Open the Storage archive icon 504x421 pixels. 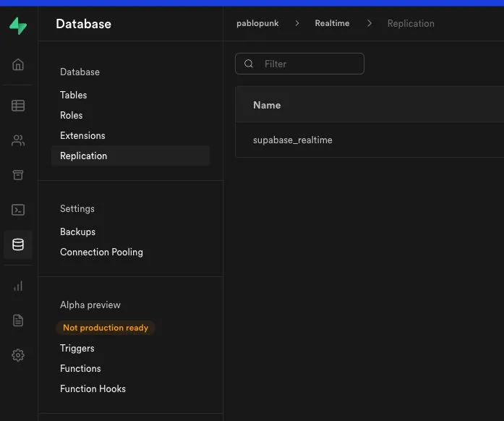(18, 175)
